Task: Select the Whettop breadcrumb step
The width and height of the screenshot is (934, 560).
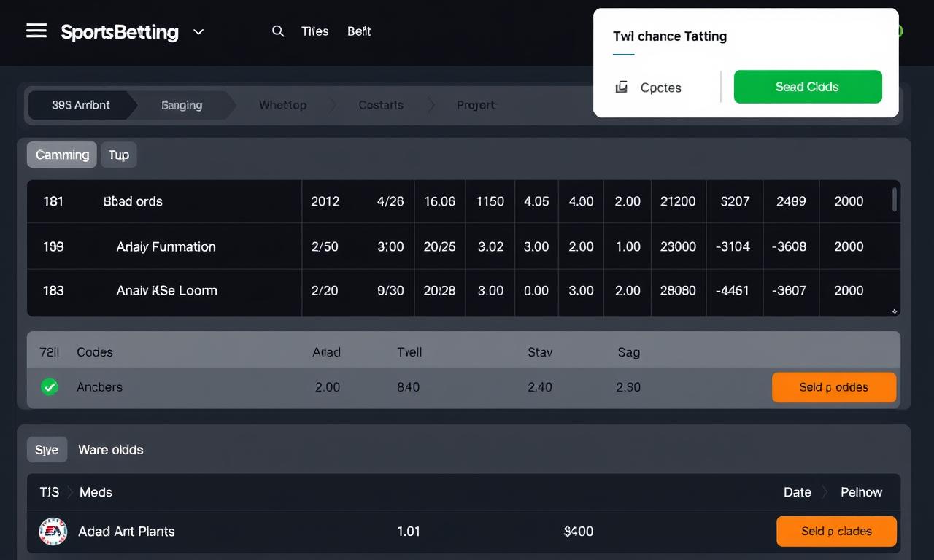Action: click(282, 105)
